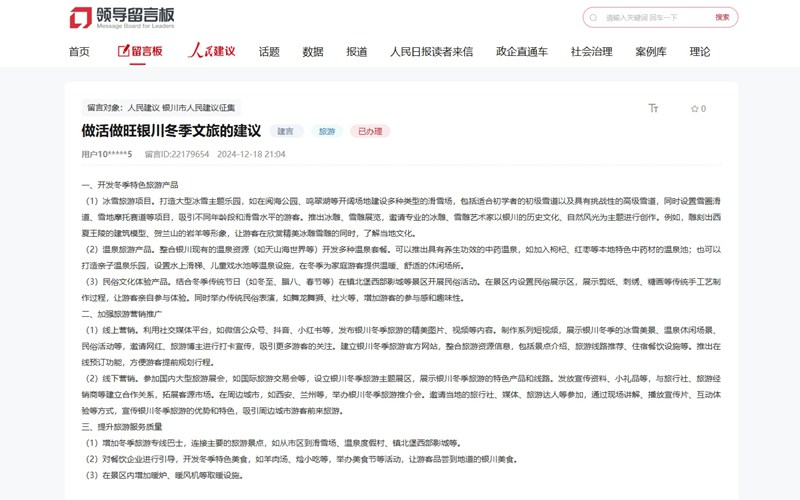Click the 已办理 status tag
The height and width of the screenshot is (500, 800).
tap(369, 131)
